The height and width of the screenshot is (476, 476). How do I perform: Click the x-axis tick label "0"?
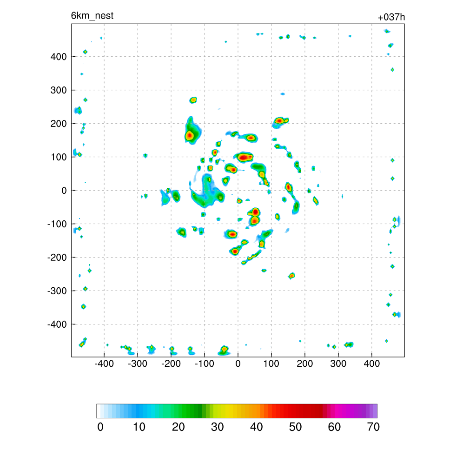238,364
